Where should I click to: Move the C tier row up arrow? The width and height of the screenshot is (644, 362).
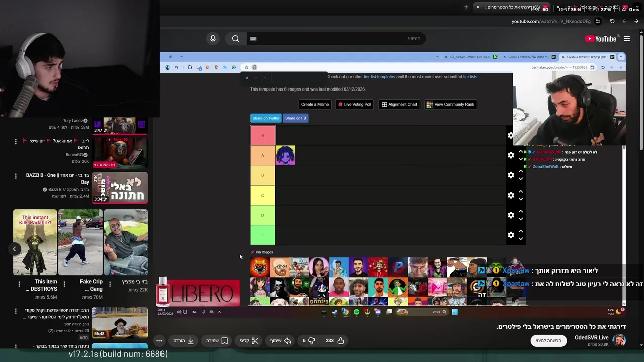(521, 192)
